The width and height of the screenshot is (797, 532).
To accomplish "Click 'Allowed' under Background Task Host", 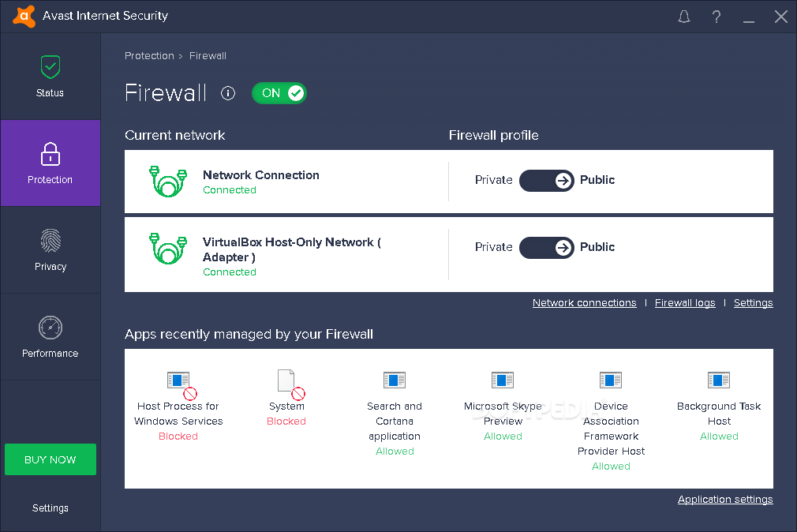I will pyautogui.click(x=719, y=436).
